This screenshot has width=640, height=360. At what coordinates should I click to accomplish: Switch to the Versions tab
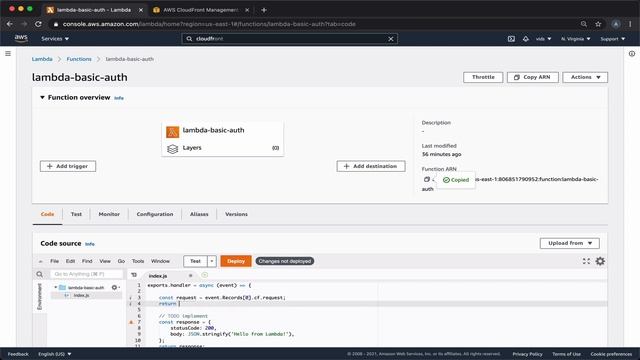pyautogui.click(x=236, y=214)
